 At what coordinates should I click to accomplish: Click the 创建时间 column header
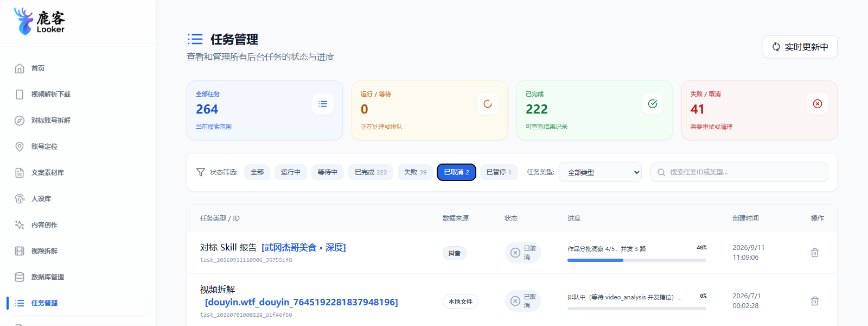745,218
